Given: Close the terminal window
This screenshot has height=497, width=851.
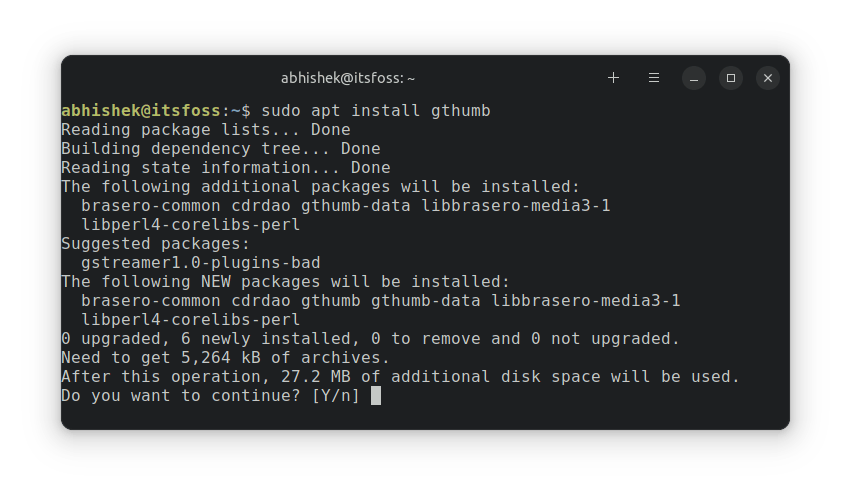Looking at the screenshot, I should coord(768,78).
